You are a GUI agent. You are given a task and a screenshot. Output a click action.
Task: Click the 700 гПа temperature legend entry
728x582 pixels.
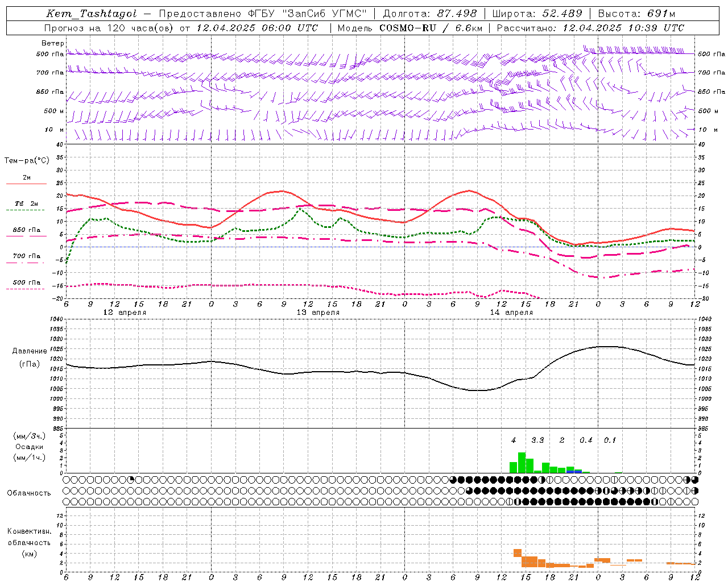tap(27, 257)
